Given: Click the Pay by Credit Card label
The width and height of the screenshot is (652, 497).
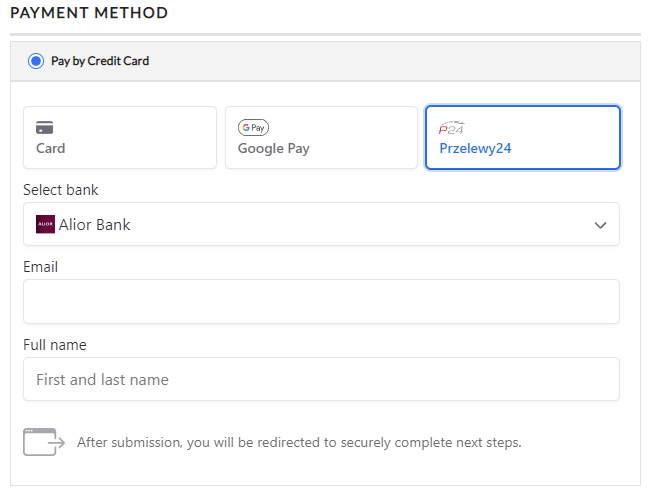Looking at the screenshot, I should click(x=100, y=61).
